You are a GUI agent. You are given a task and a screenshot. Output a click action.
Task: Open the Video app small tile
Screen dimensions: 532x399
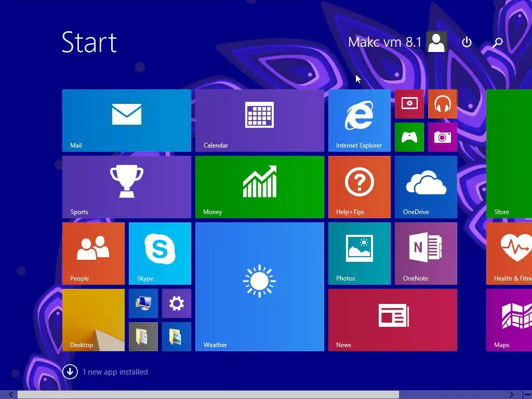409,104
